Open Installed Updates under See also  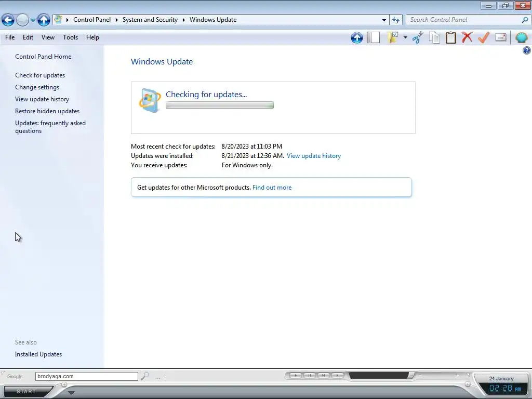(38, 354)
